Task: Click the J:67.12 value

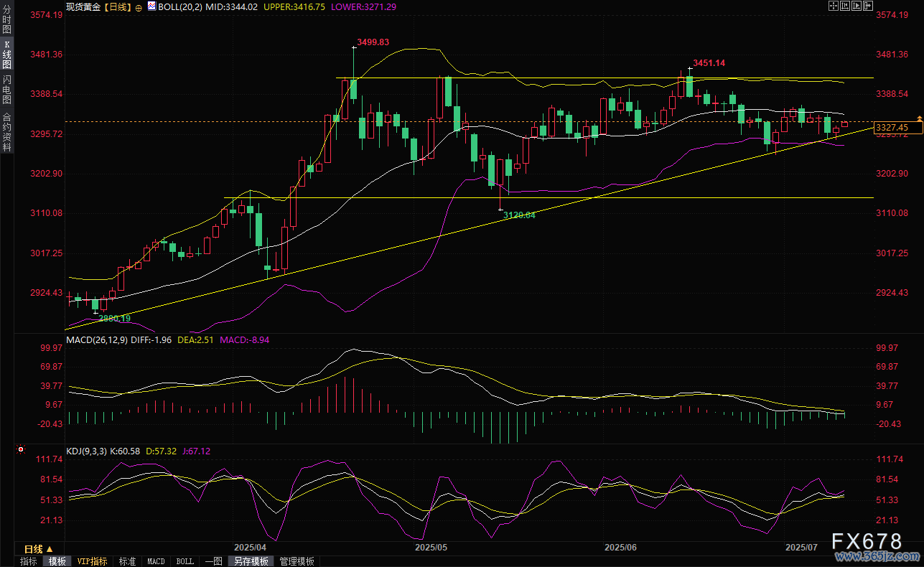Action: (197, 451)
